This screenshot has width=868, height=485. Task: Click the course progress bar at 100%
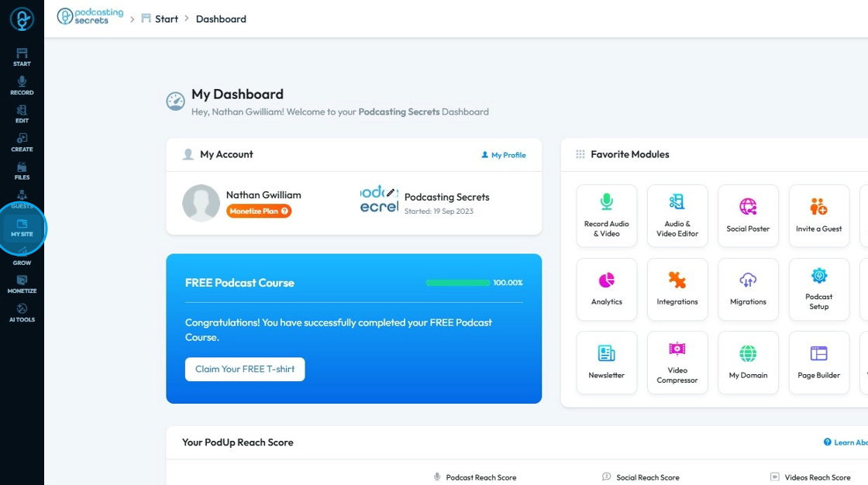[x=458, y=282]
